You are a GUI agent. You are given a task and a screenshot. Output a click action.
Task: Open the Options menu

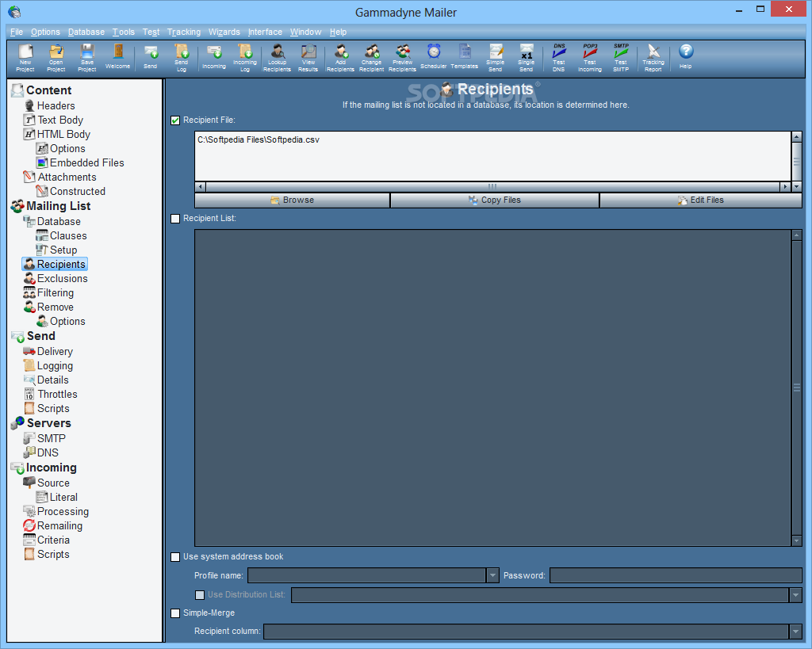pos(45,32)
